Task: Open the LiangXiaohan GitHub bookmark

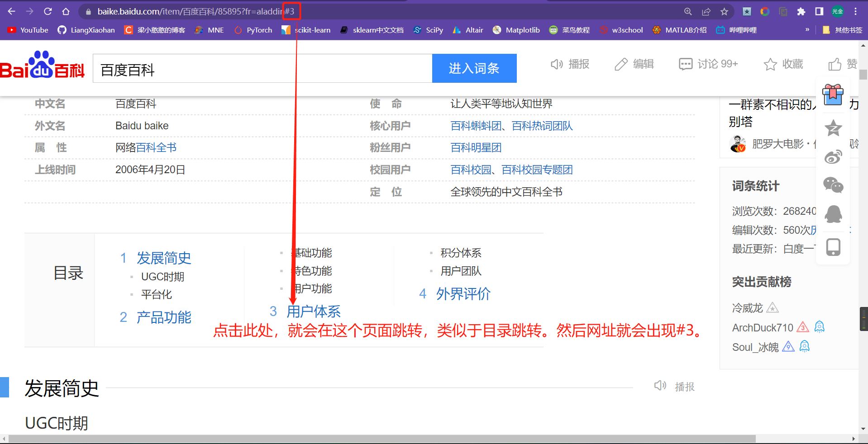Action: (x=86, y=30)
